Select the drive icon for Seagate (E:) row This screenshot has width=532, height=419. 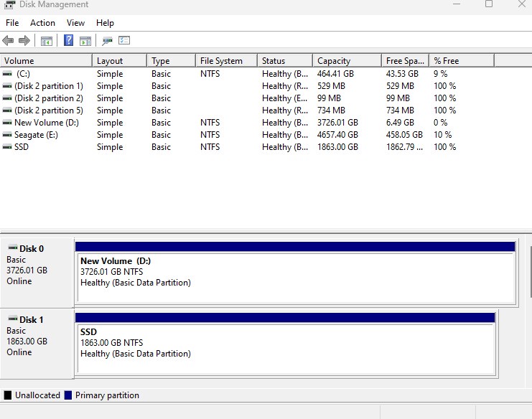(x=7, y=135)
